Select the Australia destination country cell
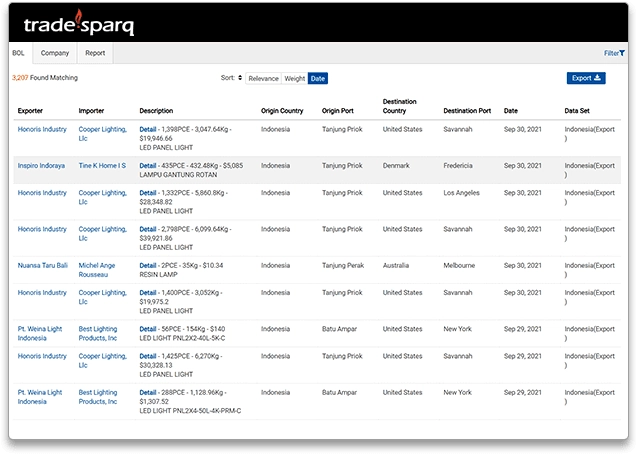This screenshot has width=638, height=463. (x=395, y=265)
